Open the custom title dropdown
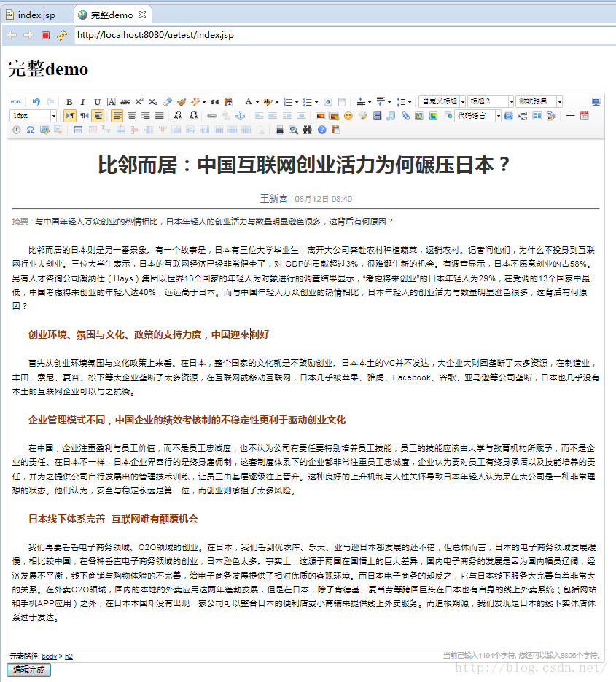The width and height of the screenshot is (616, 682). pyautogui.click(x=442, y=101)
